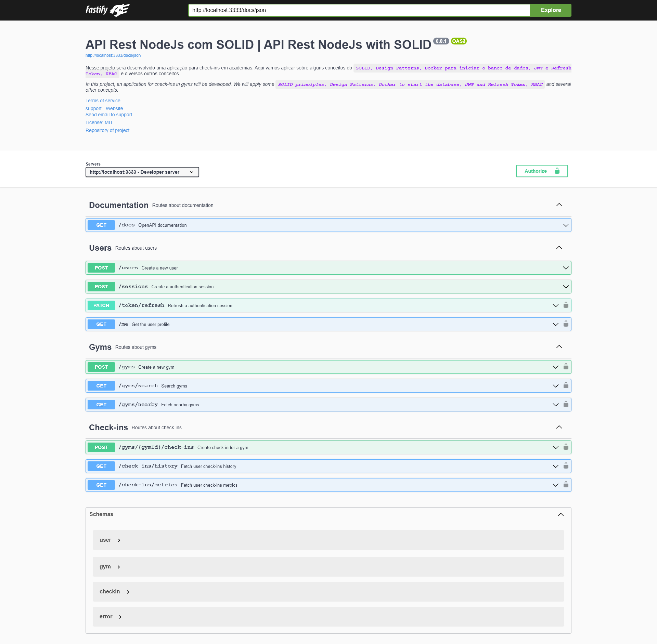This screenshot has width=657, height=644.
Task: Open the Servers dropdown
Action: pos(142,172)
